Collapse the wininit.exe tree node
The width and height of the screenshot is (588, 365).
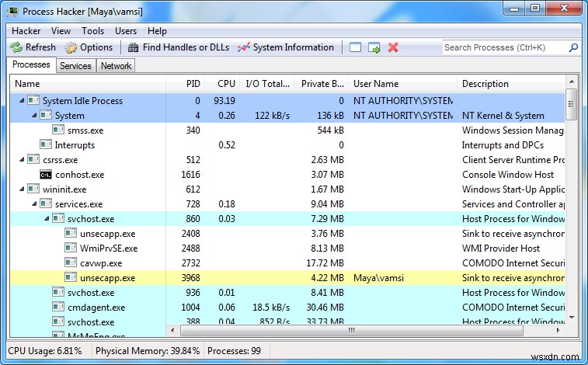(x=22, y=189)
